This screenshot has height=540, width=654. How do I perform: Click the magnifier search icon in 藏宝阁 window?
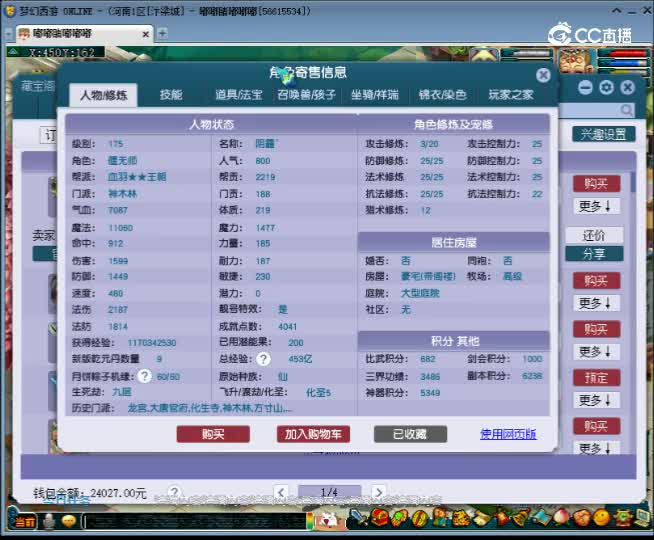pyautogui.click(x=626, y=110)
